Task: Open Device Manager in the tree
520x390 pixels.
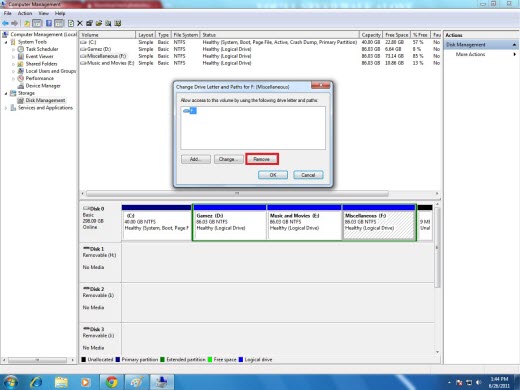Action: tap(43, 86)
